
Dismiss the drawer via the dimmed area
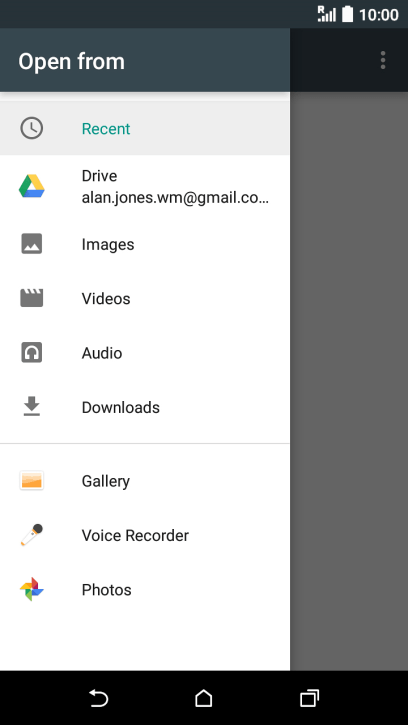[x=349, y=381]
